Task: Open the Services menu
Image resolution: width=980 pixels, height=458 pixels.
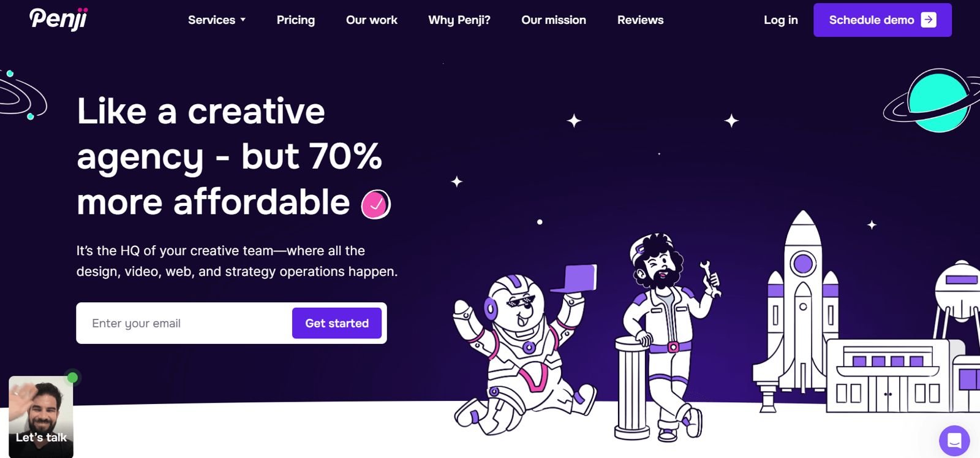Action: tap(217, 20)
